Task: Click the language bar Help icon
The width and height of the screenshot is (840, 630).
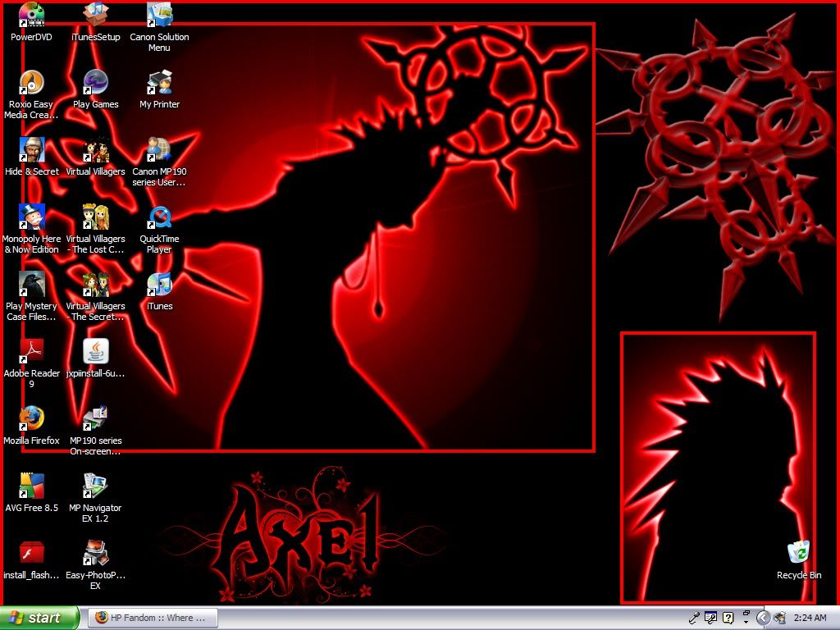Action: (728, 619)
